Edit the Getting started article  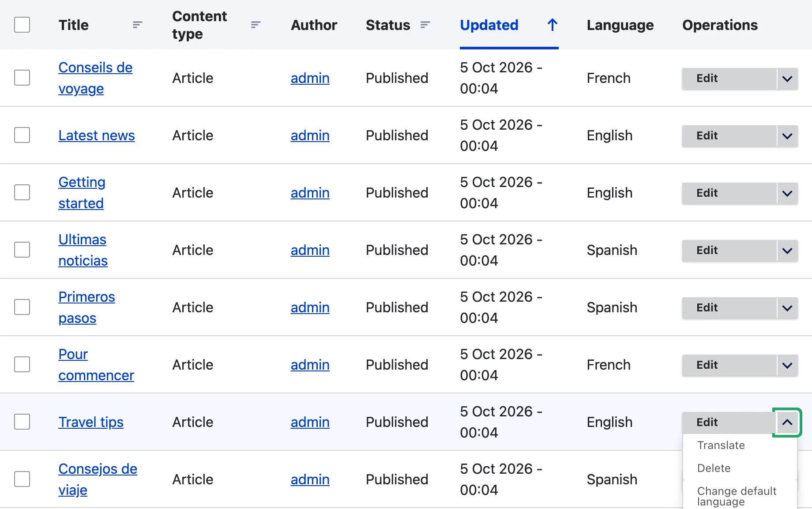point(729,193)
